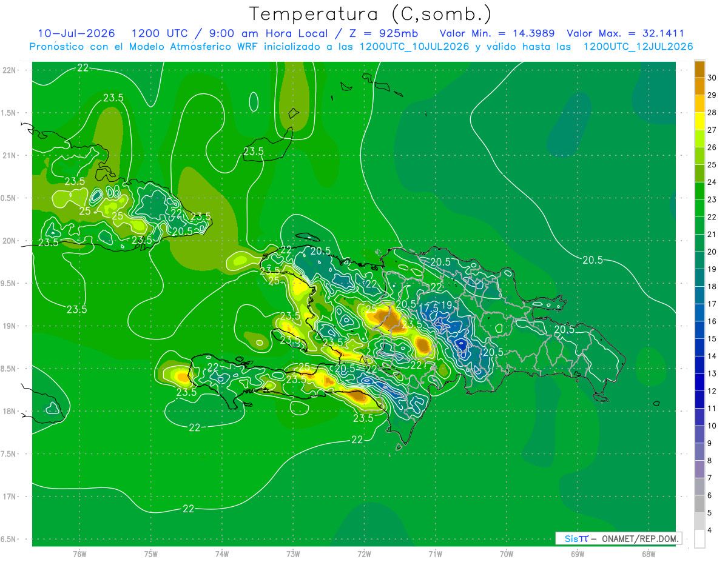The height and width of the screenshot is (562, 728).
Task: Click the '17N' latitude axis label
Action: [10, 497]
